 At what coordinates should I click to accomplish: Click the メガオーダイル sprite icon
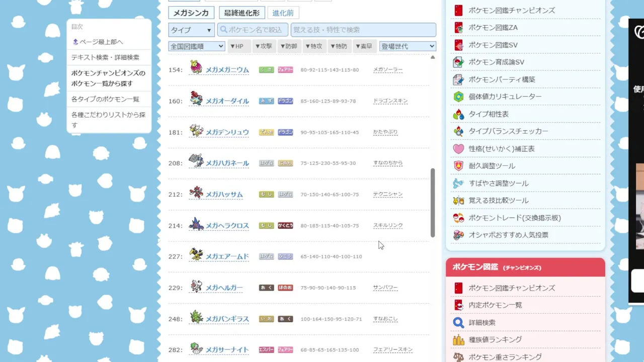tap(196, 99)
